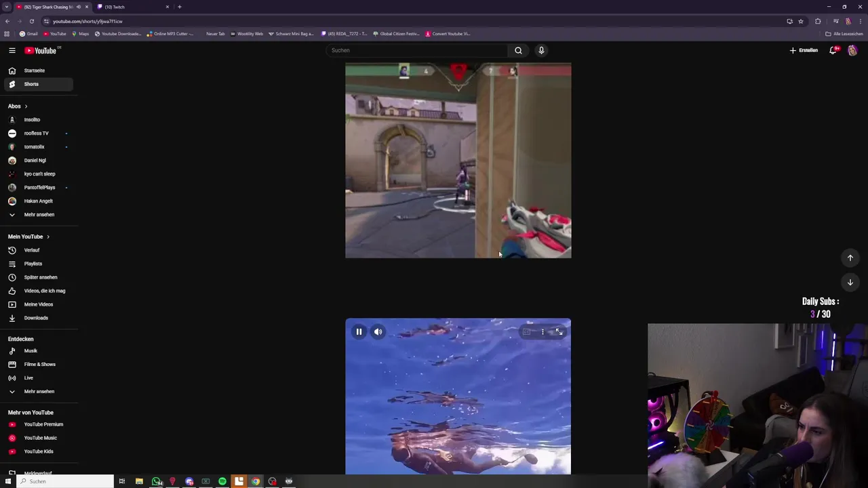The width and height of the screenshot is (868, 488).
Task: Enter fullscreen on the shark Short
Action: (559, 331)
